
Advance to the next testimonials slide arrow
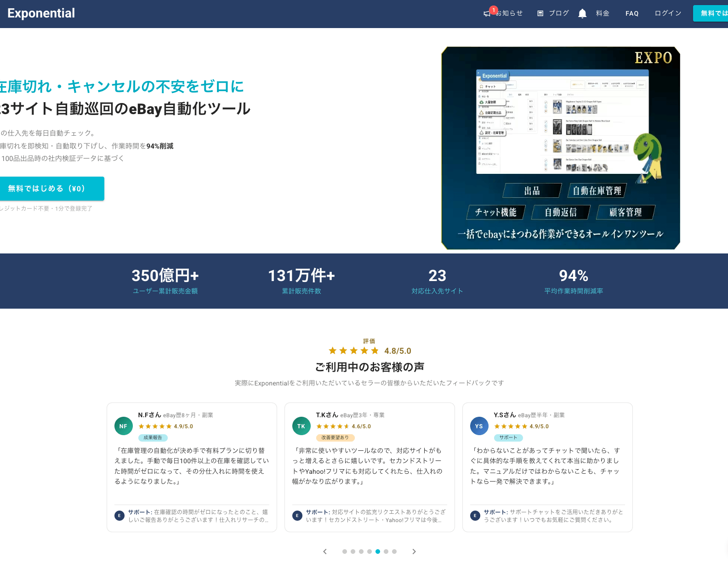(x=414, y=552)
